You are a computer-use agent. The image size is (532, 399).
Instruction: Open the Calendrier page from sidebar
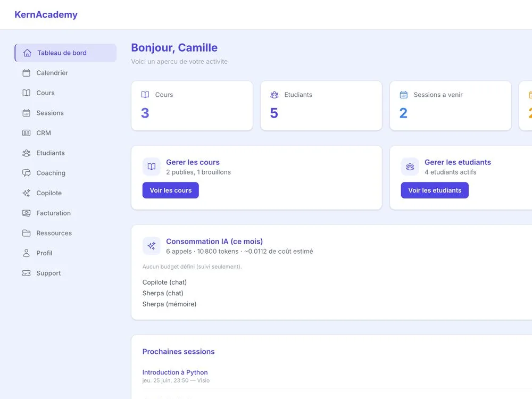coord(65,73)
